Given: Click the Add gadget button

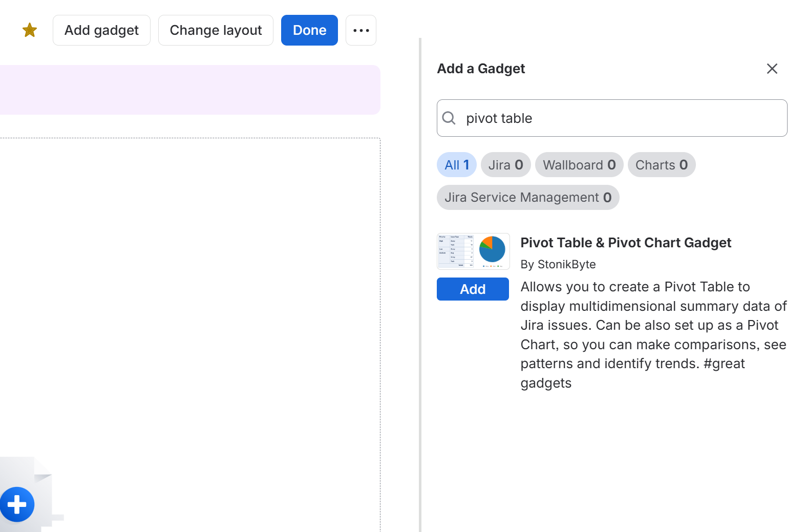Looking at the screenshot, I should [x=101, y=30].
